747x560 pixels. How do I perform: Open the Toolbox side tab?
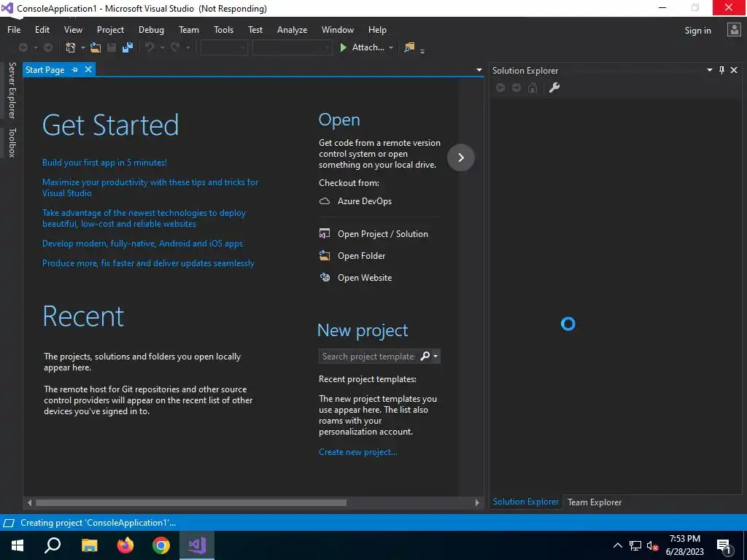[x=12, y=142]
